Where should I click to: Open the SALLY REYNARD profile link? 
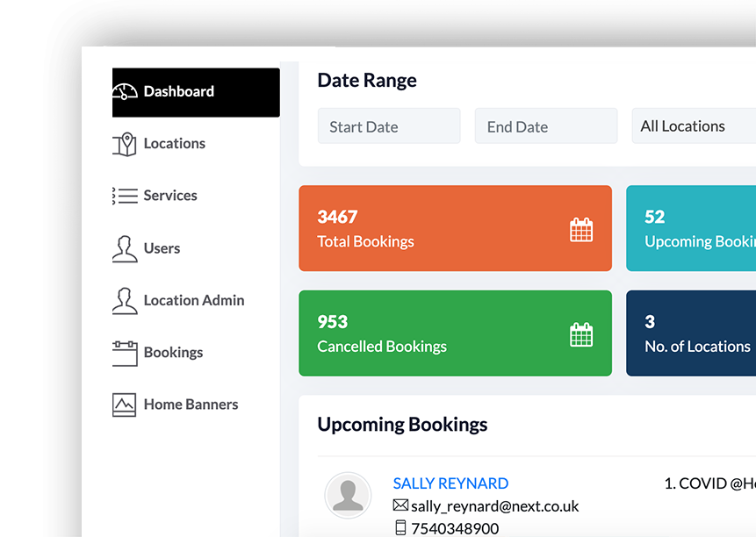(x=450, y=483)
